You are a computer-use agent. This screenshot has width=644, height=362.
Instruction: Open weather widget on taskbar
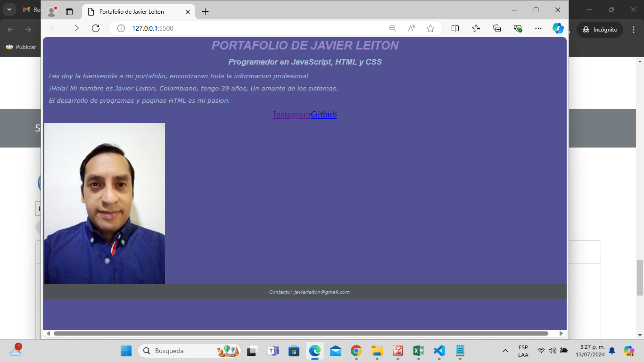pos(15,350)
